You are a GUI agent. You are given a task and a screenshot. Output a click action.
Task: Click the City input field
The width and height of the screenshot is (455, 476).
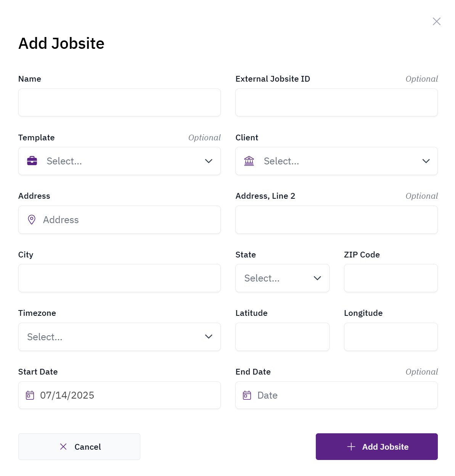119,278
